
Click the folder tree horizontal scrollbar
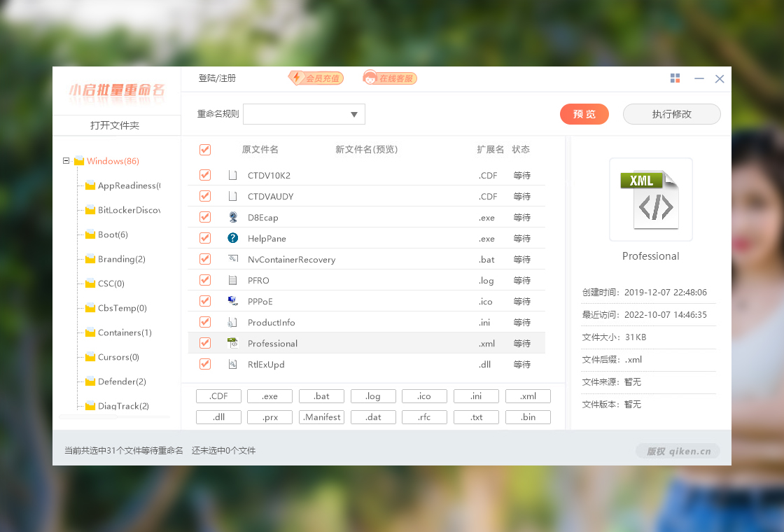[x=88, y=416]
